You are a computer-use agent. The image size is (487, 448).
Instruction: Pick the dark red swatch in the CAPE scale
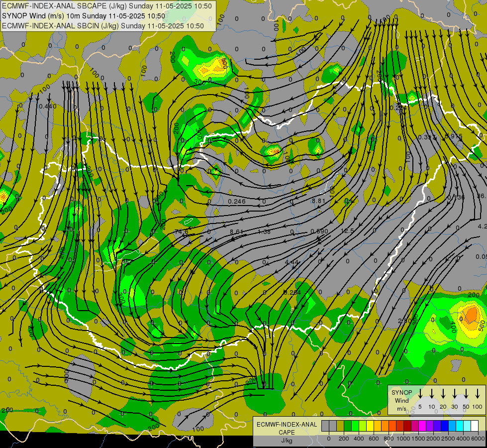coord(407,426)
